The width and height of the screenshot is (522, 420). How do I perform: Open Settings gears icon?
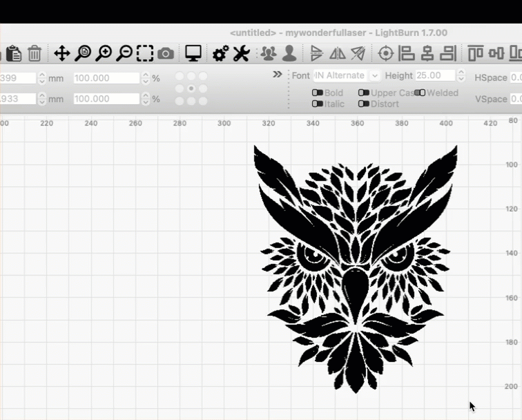(220, 53)
